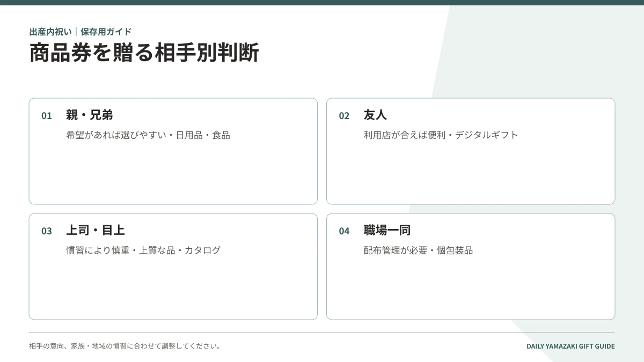The width and height of the screenshot is (644, 362).
Task: Click the card heading 職場一同
Action: [387, 230]
